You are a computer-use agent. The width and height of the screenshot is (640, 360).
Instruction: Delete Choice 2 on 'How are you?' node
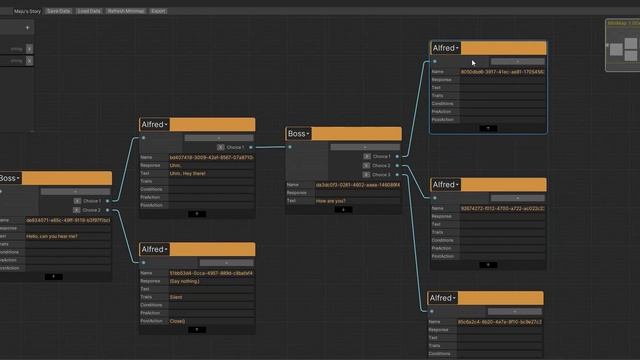[366, 166]
